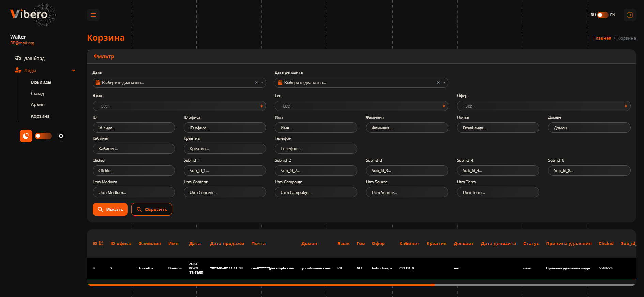Focus the Sub_id_2 input

pyautogui.click(x=316, y=171)
